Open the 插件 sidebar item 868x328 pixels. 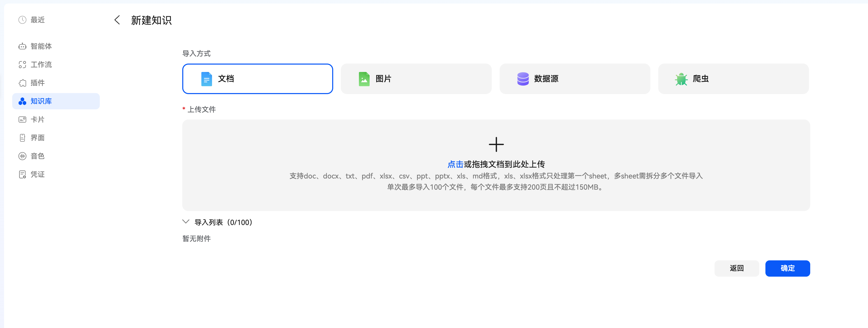point(56,83)
